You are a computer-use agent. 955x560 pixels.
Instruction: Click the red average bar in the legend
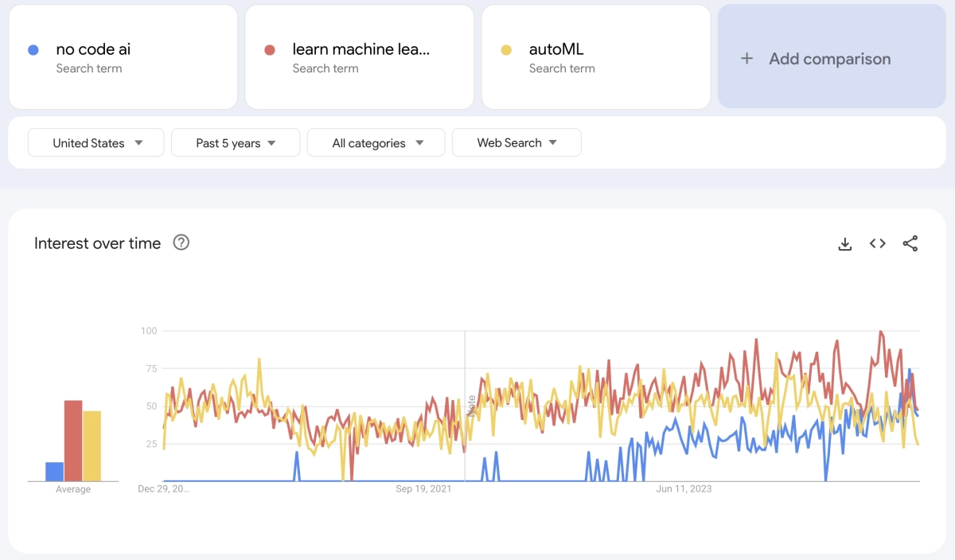(72, 437)
